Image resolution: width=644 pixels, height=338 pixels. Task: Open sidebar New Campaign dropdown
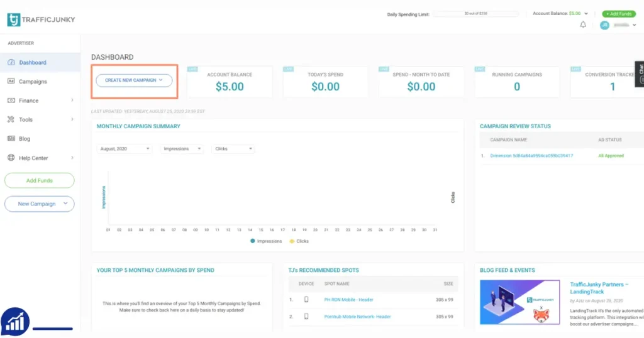pos(40,204)
